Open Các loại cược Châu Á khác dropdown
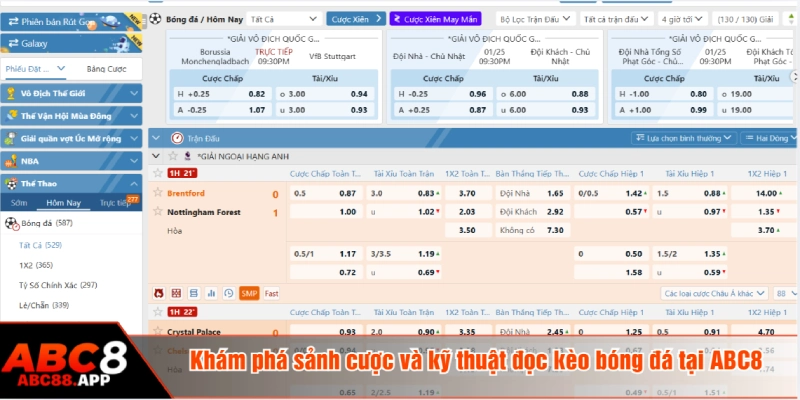800x400 pixels. pyautogui.click(x=714, y=293)
